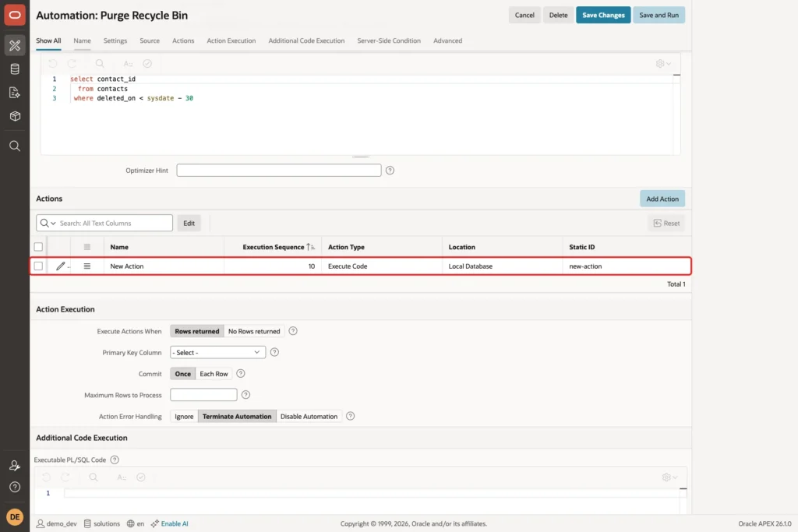Open PL/SQL editor settings gear menu

[x=669, y=477]
